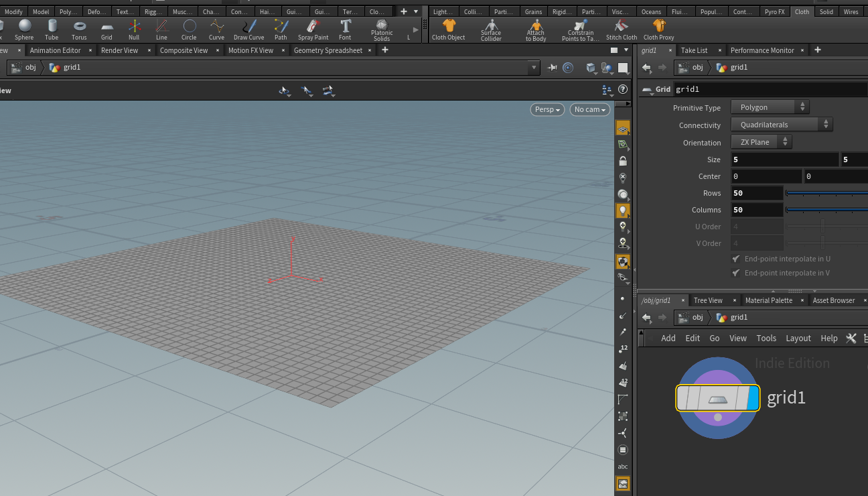Select the Path shelf tool

281,29
